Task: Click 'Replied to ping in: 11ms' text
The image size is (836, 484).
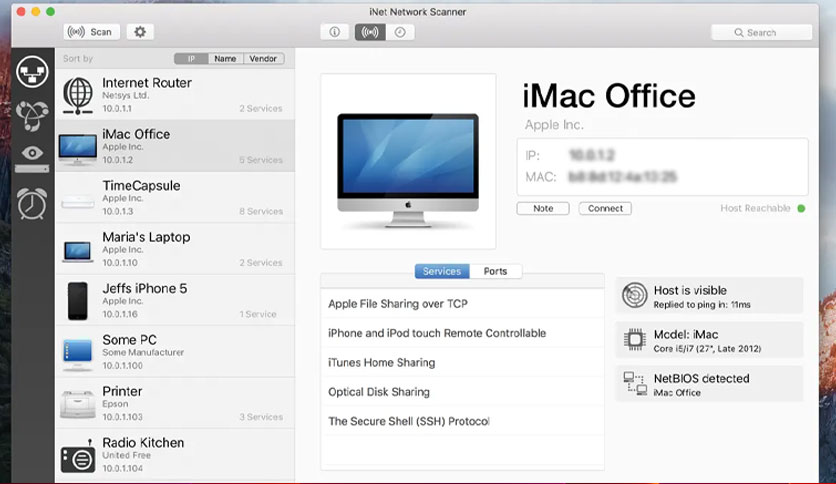Action: point(702,305)
